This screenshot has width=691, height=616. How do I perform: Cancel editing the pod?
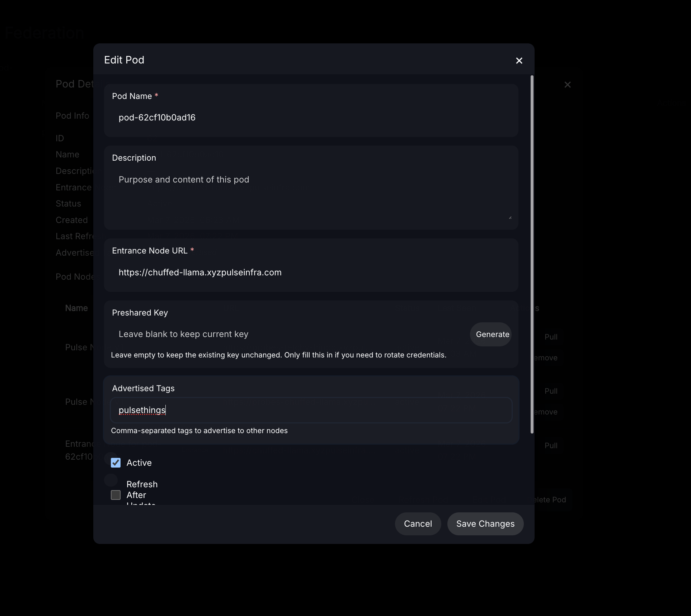tap(418, 524)
